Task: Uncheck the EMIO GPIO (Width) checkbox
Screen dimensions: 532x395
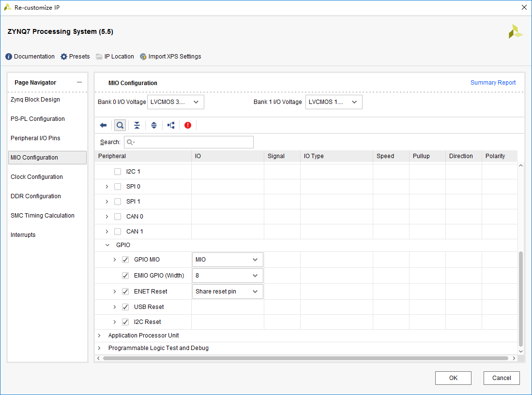Action: (x=125, y=276)
